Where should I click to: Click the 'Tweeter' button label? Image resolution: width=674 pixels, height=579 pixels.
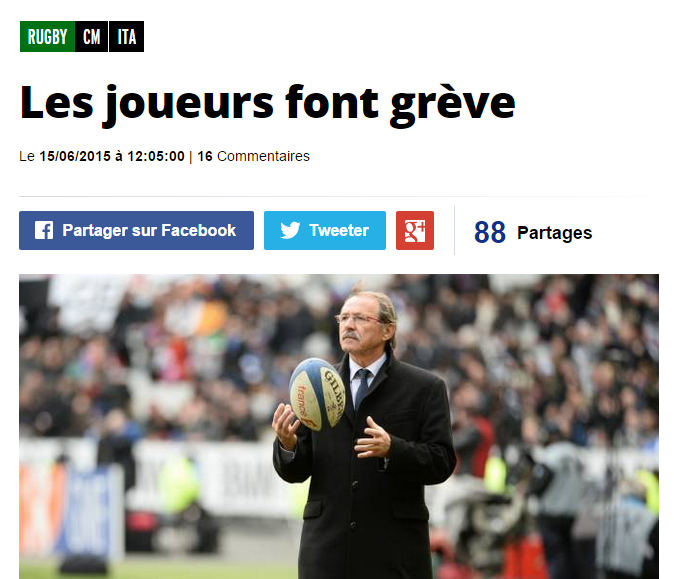click(x=339, y=230)
